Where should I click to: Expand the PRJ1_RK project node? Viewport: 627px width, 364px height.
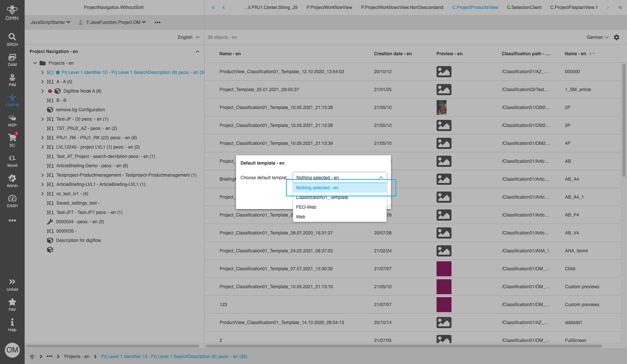pos(43,138)
